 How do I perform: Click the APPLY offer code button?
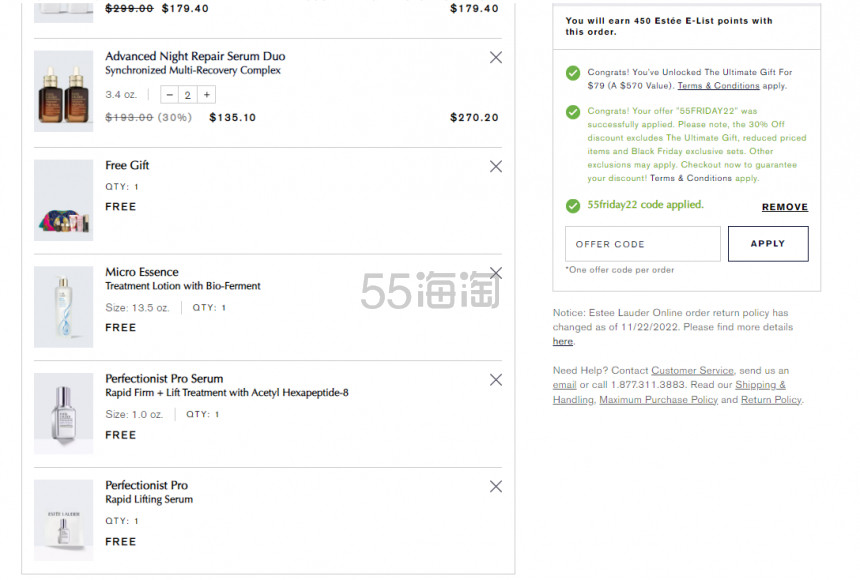pos(768,244)
